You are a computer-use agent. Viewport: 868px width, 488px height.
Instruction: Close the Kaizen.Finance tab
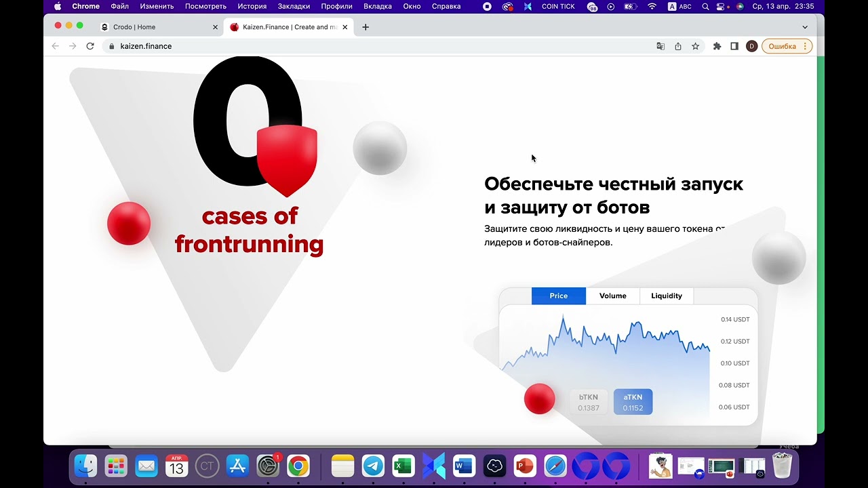click(345, 27)
